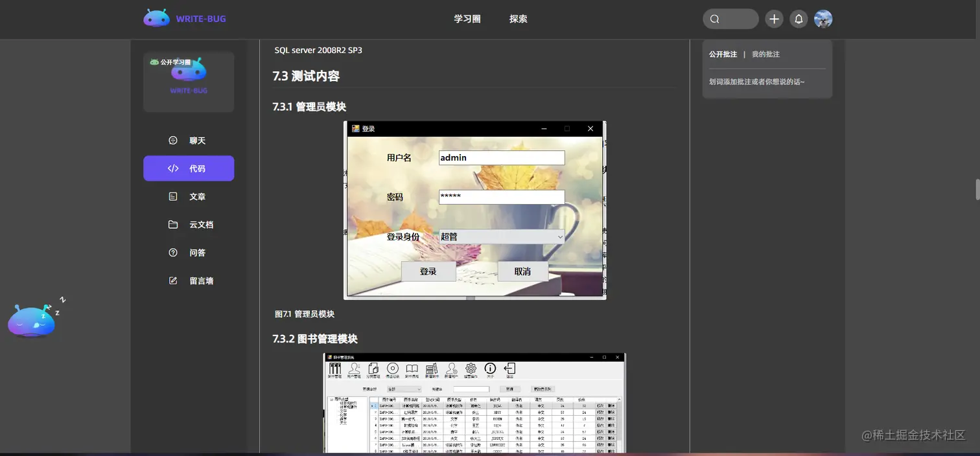Screen dimensions: 980x456
Task: Click the article icon beside 文章
Action: 173,196
